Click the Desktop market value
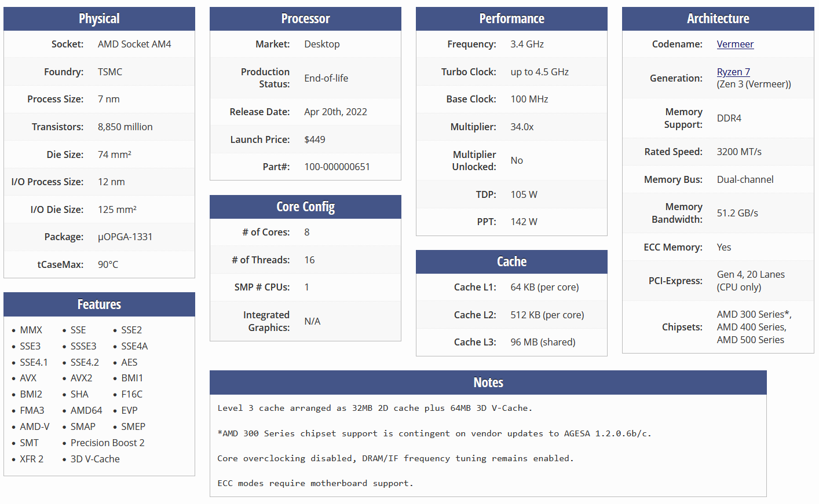This screenshot has width=819, height=504. pos(322,44)
